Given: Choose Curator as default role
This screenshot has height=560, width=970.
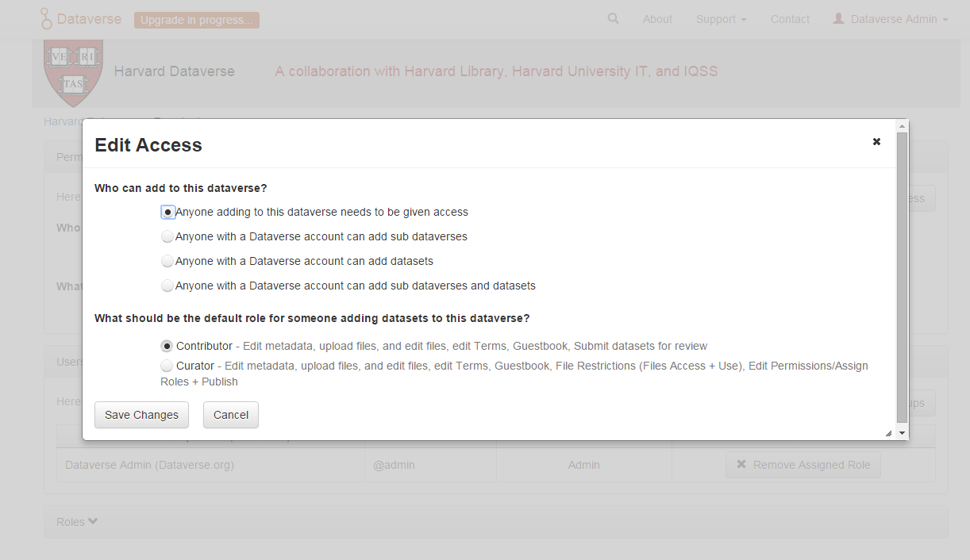Looking at the screenshot, I should coord(167,366).
